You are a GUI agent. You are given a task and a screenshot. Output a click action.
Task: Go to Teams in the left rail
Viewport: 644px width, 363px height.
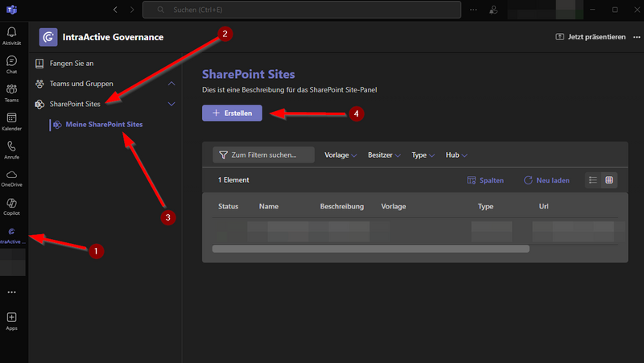click(11, 93)
